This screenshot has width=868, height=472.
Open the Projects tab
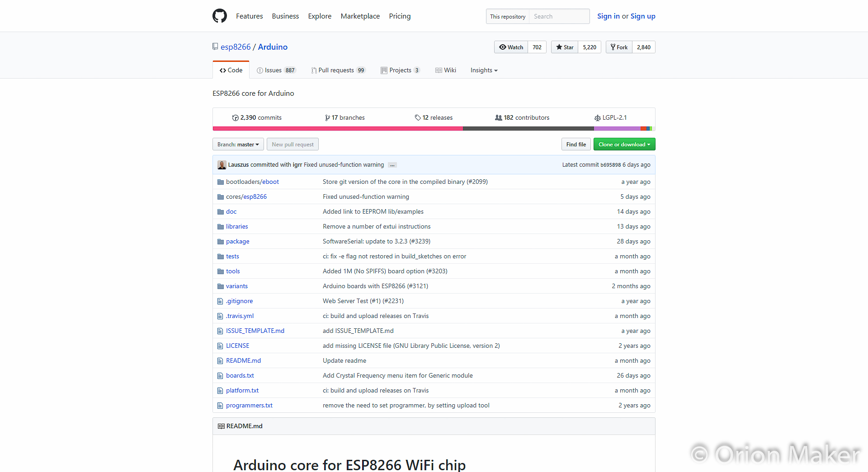point(400,70)
